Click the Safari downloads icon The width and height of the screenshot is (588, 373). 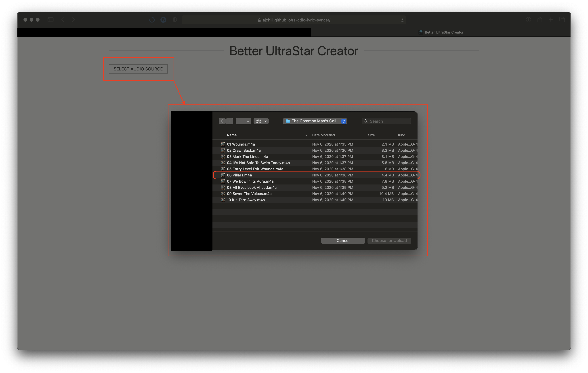528,20
